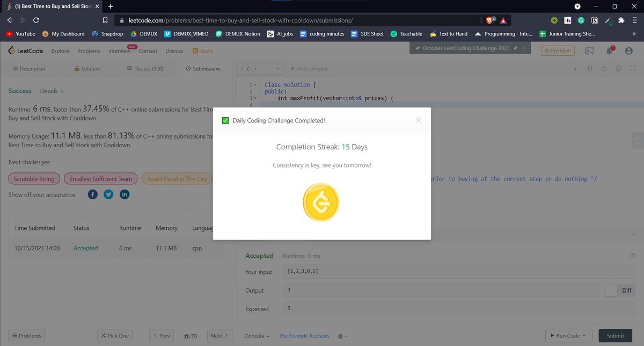Image resolution: width=644 pixels, height=346 pixels.
Task: Open Brave Shields icon
Action: [490, 20]
